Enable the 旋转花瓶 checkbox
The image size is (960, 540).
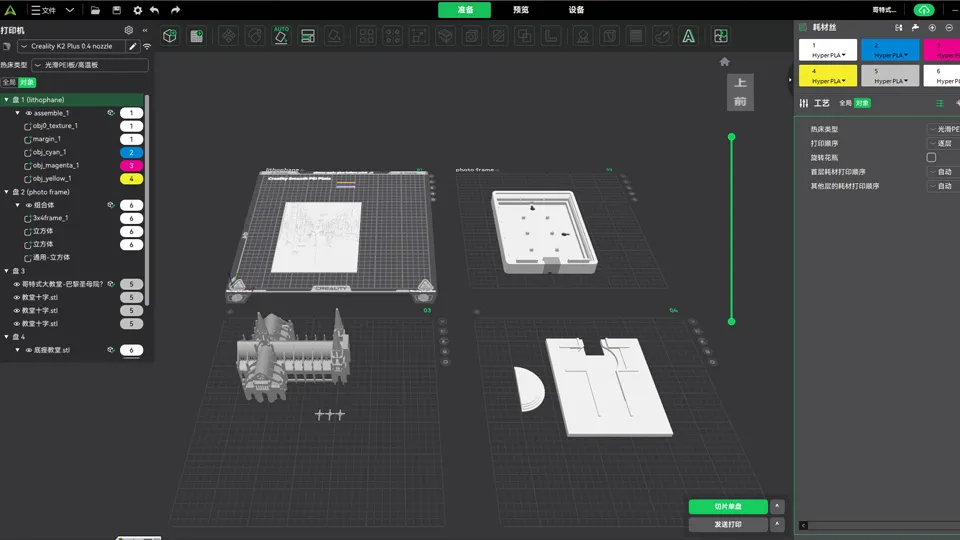pyautogui.click(x=931, y=157)
